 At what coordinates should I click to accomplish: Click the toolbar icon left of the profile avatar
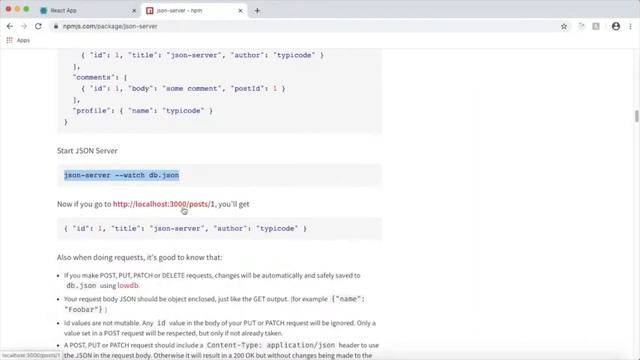click(596, 26)
